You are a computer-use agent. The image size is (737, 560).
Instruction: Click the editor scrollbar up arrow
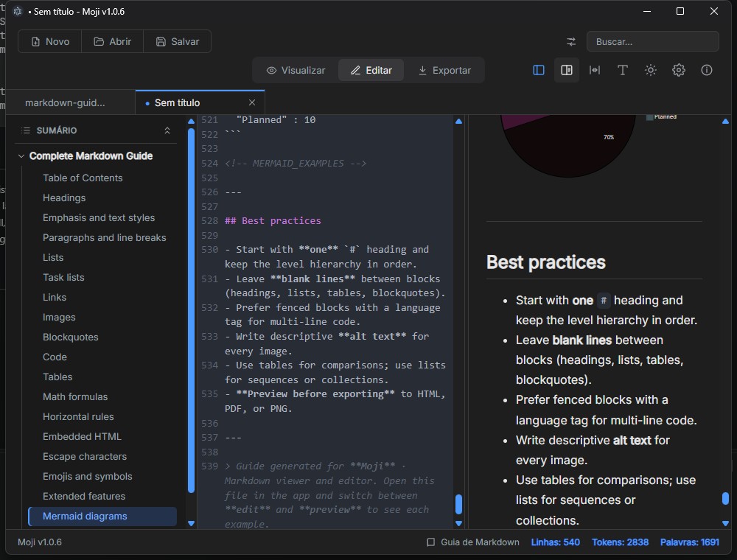[458, 121]
